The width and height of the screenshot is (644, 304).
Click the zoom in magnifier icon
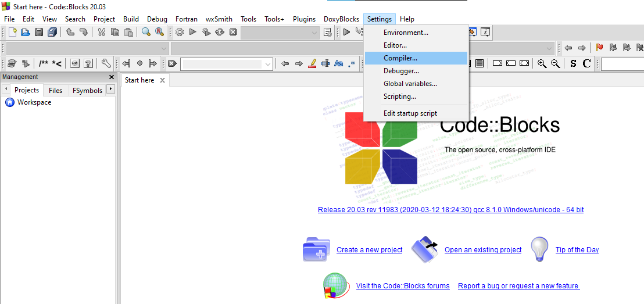pos(542,64)
